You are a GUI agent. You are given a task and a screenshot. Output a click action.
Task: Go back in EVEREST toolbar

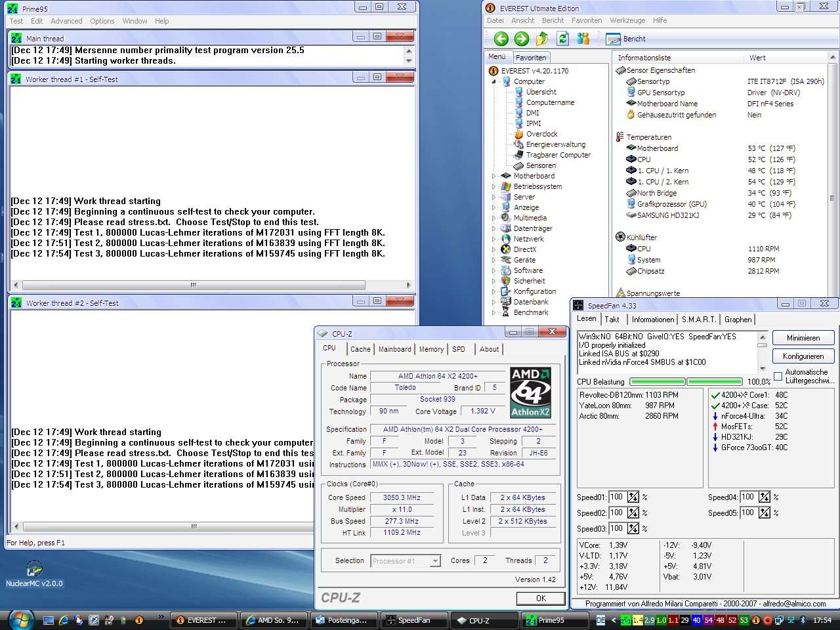coord(501,39)
